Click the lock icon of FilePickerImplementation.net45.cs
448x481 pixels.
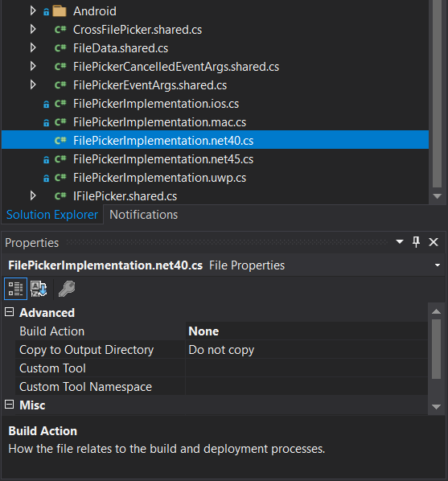pos(46,159)
